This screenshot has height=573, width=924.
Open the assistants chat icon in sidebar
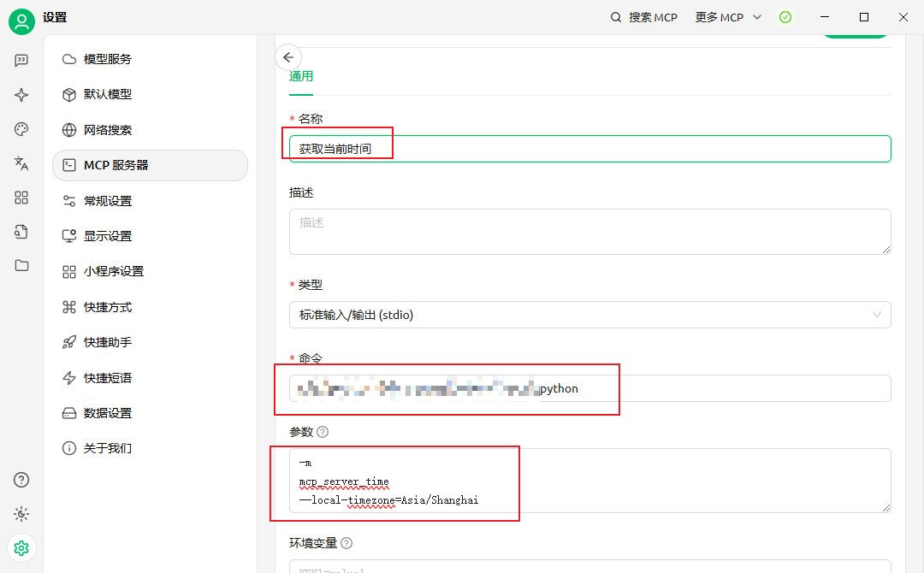point(21,61)
